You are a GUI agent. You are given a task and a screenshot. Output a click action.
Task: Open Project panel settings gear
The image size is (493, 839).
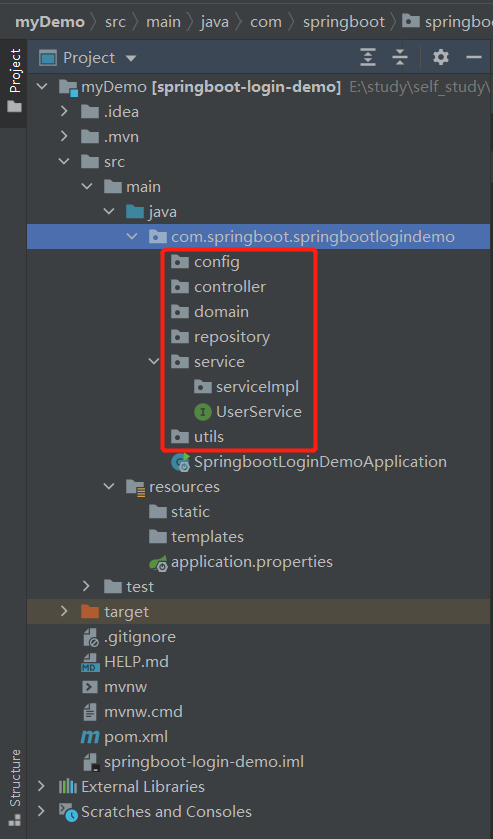tap(441, 57)
